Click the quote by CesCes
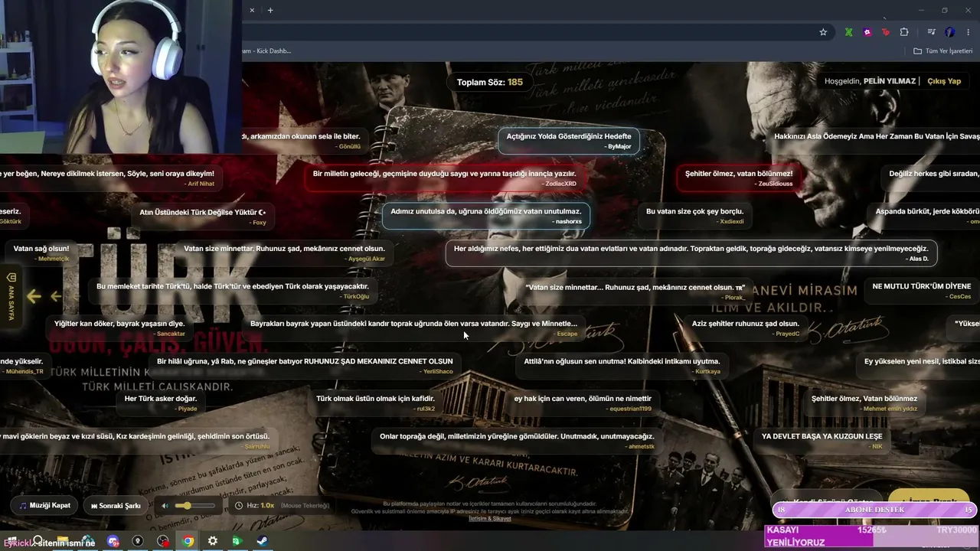 point(922,291)
